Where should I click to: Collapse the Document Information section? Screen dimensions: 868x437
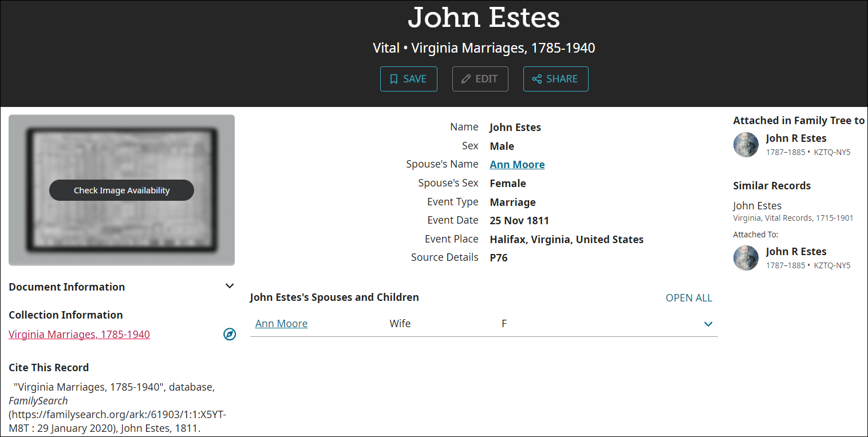(x=229, y=285)
